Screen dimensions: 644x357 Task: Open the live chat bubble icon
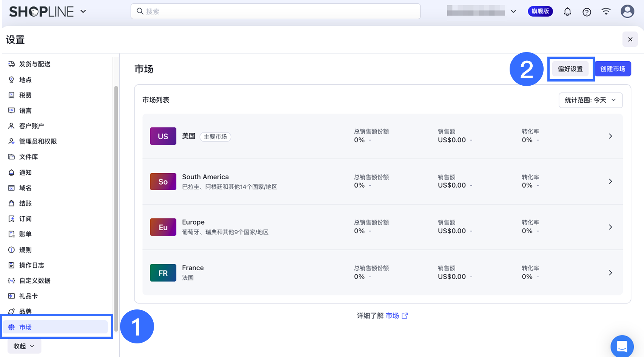(622, 346)
